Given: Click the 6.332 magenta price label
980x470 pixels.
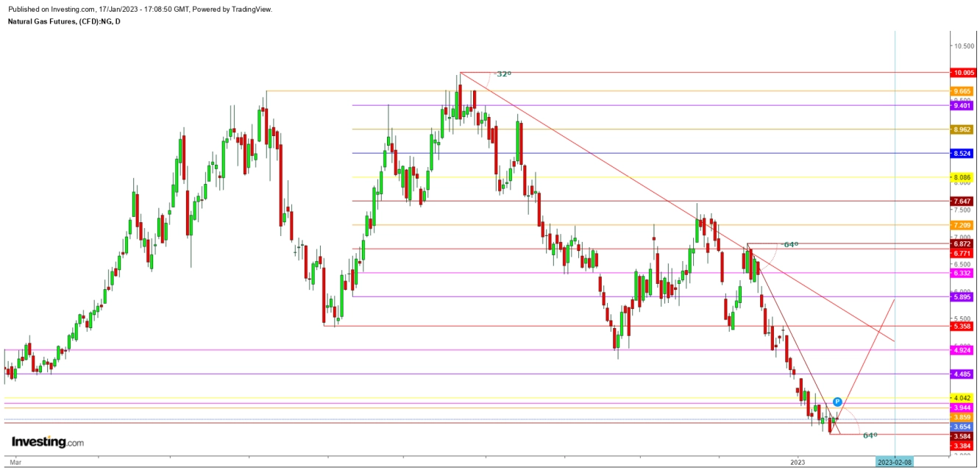Looking at the screenshot, I should pos(963,273).
